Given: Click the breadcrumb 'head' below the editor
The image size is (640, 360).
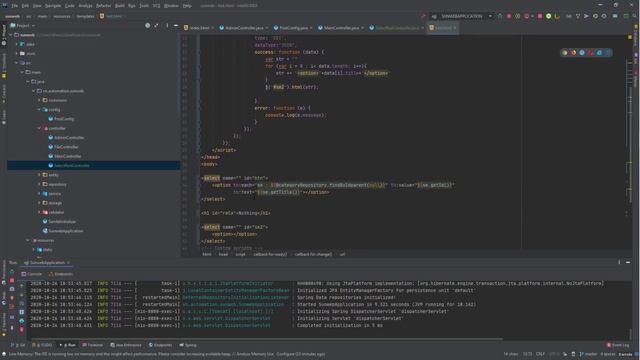Looking at the screenshot, I should tap(223, 254).
